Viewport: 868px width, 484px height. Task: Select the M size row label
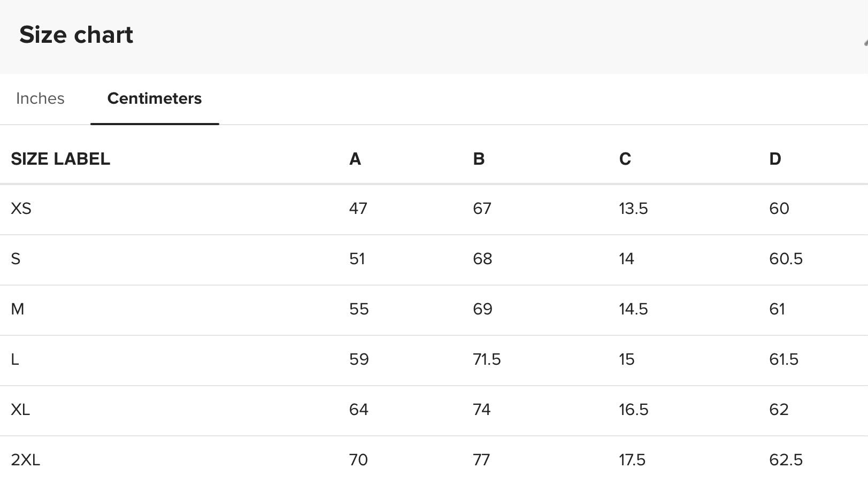(x=18, y=309)
